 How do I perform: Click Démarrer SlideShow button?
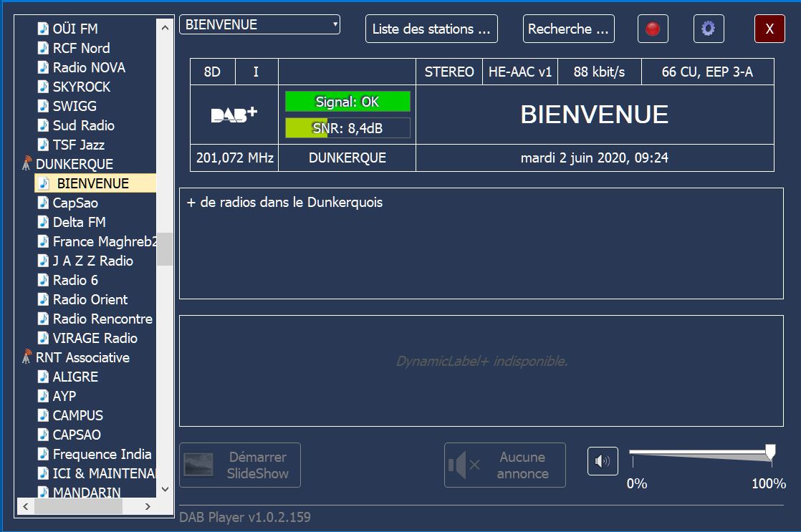click(239, 465)
